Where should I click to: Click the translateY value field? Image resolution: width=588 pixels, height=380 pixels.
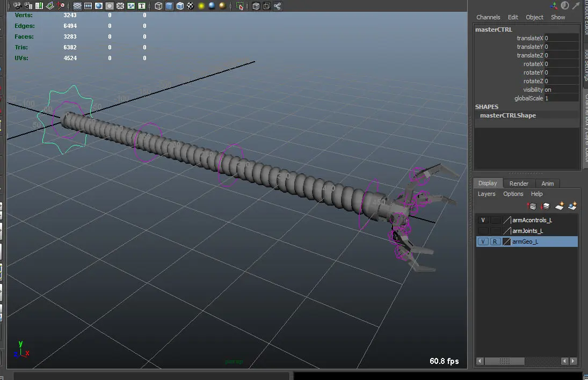pos(561,47)
